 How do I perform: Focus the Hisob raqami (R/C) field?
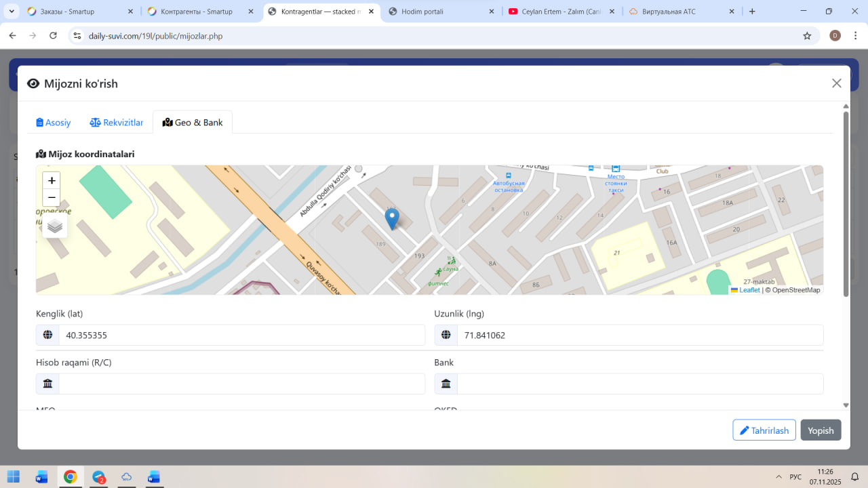[x=241, y=384]
